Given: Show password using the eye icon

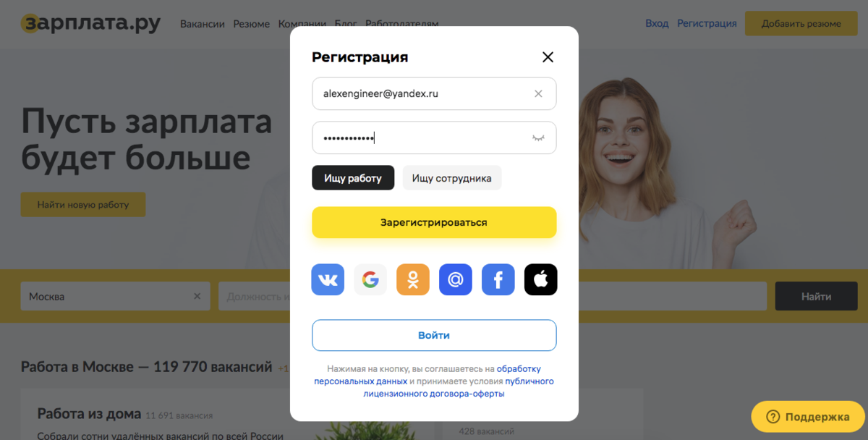Looking at the screenshot, I should [x=538, y=137].
